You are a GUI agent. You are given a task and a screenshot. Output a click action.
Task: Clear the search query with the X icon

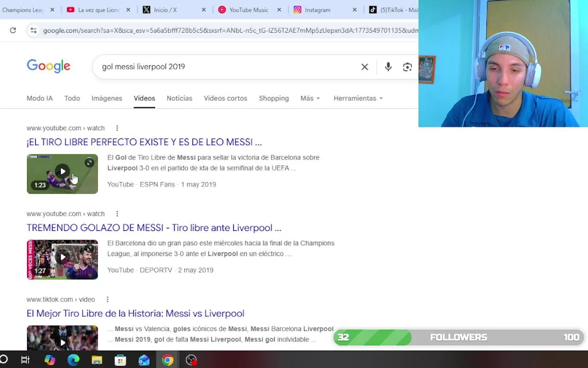[364, 67]
